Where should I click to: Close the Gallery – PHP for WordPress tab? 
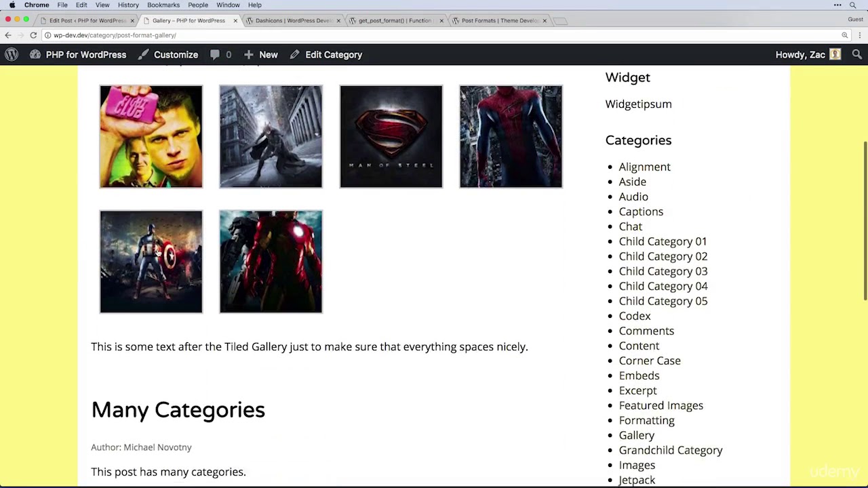235,21
